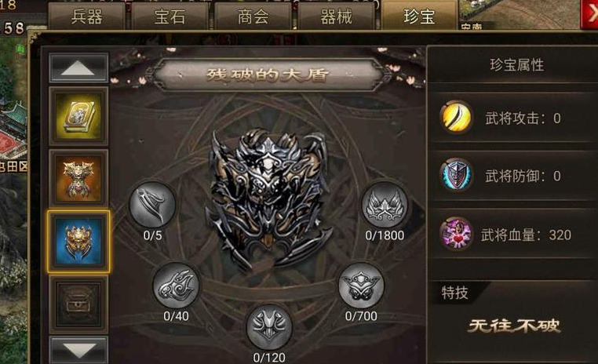The image size is (598, 364).
Task: Select the 珍宝 tab
Action: tap(419, 15)
